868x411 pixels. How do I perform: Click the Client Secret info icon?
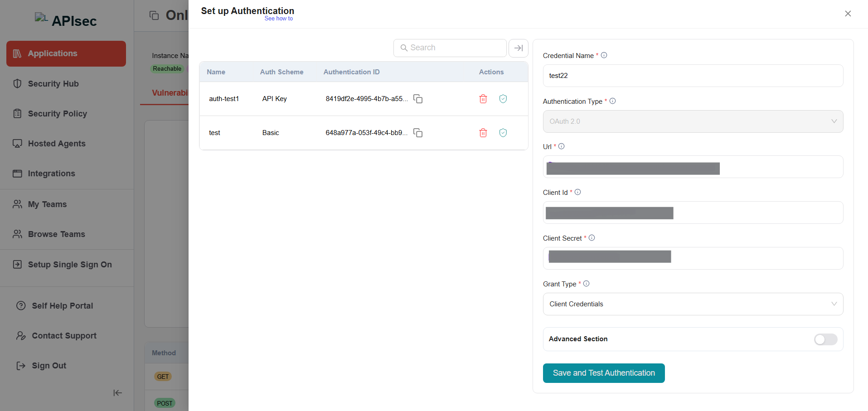click(592, 238)
